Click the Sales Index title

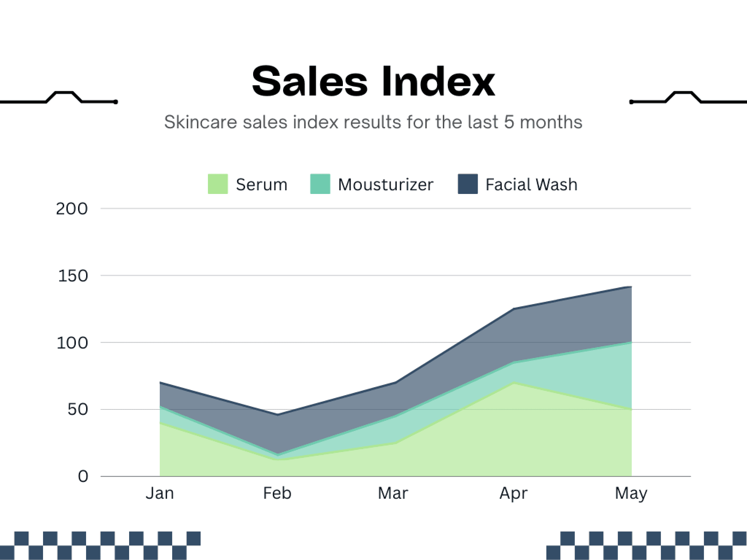pyautogui.click(x=373, y=82)
